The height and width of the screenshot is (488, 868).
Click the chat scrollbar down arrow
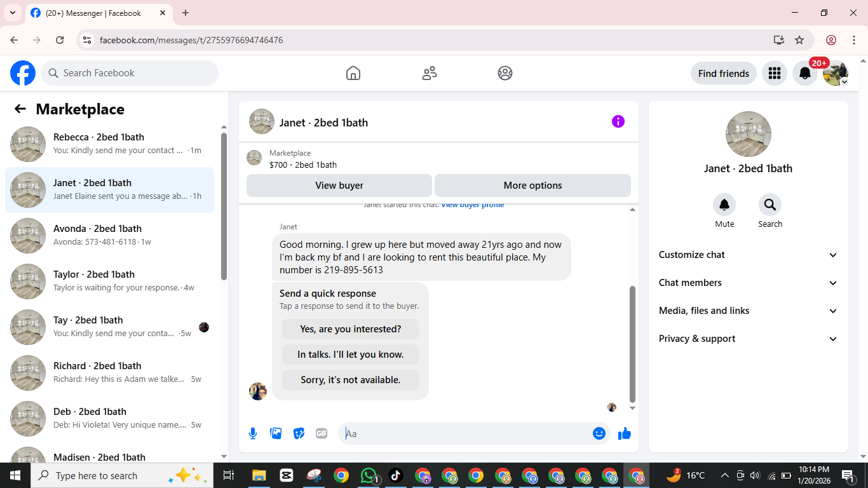point(632,409)
